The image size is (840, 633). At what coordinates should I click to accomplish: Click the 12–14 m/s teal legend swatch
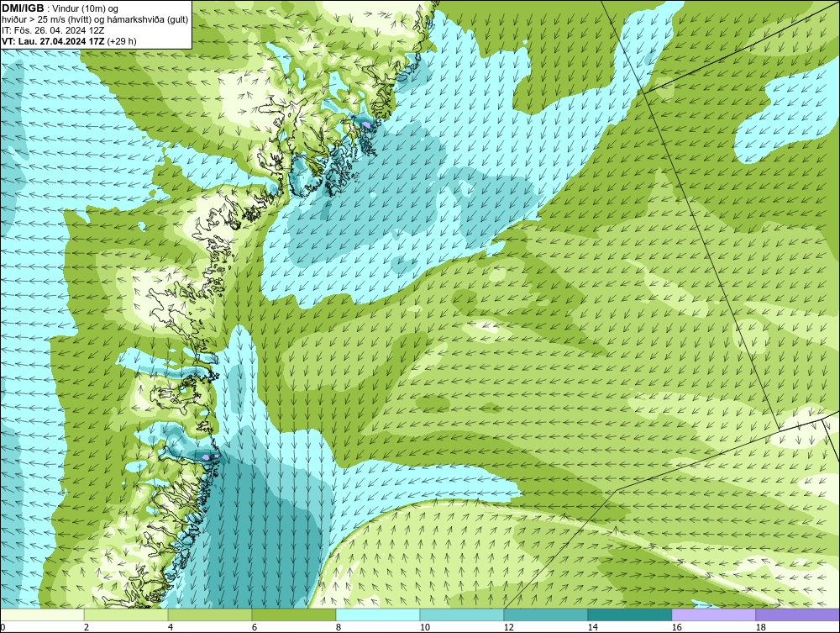(545, 615)
